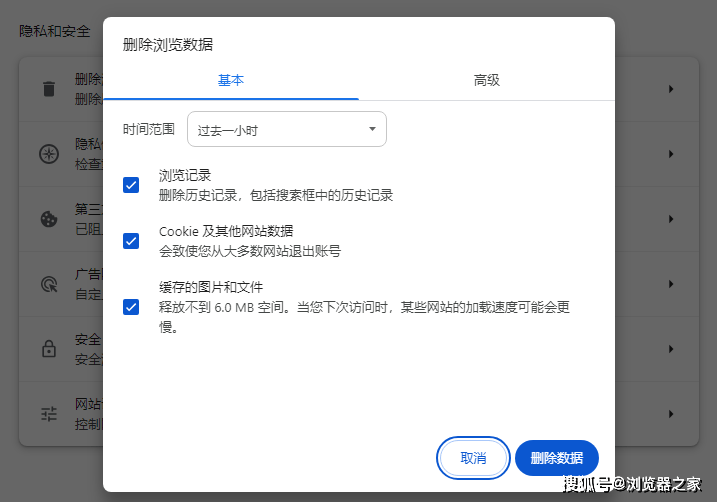This screenshot has height=502, width=717.
Task: Switch to the 高级 tab
Action: (x=487, y=80)
